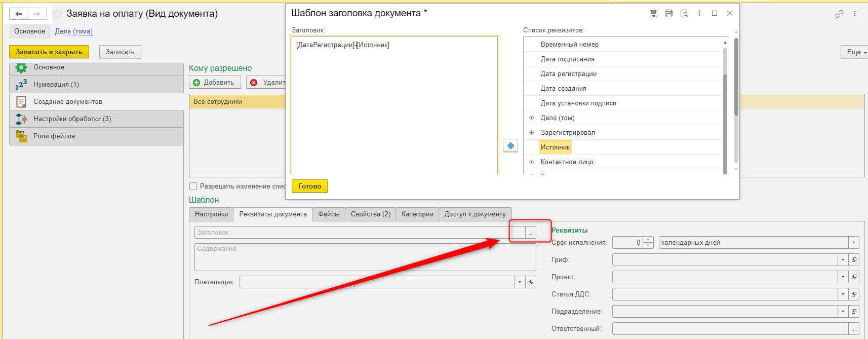Image resolution: width=868 pixels, height=339 pixels.
Task: Expand the Зарегистрировал attribute node
Action: pyautogui.click(x=531, y=133)
